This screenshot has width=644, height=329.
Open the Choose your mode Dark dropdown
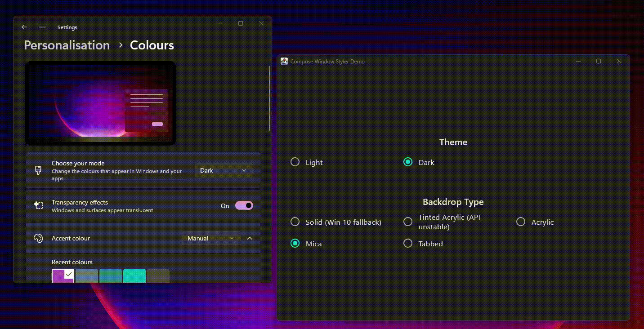[x=224, y=170]
